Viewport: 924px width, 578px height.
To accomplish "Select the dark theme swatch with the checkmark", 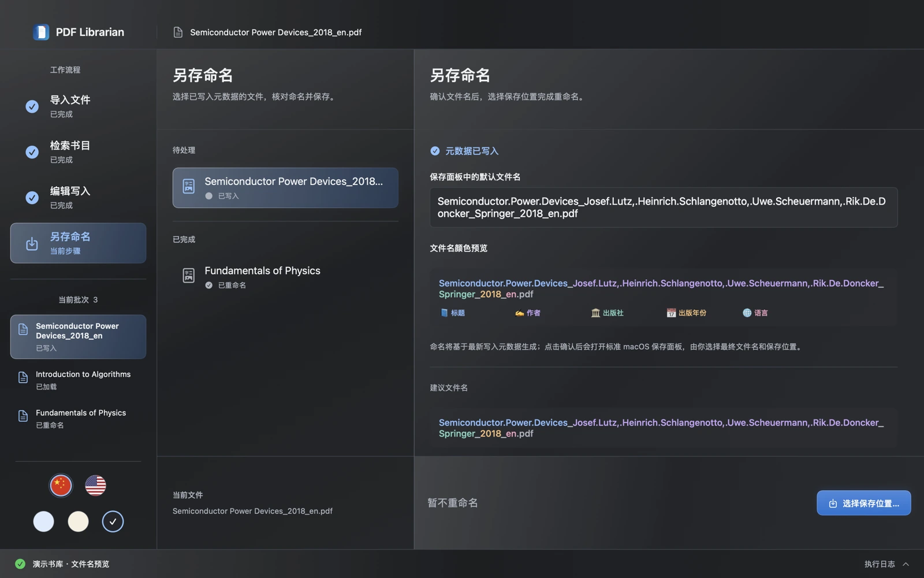I will (x=113, y=521).
